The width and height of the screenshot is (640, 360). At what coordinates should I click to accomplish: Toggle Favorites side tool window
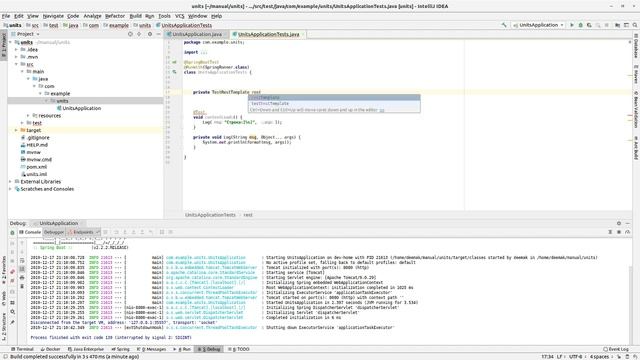point(4,270)
